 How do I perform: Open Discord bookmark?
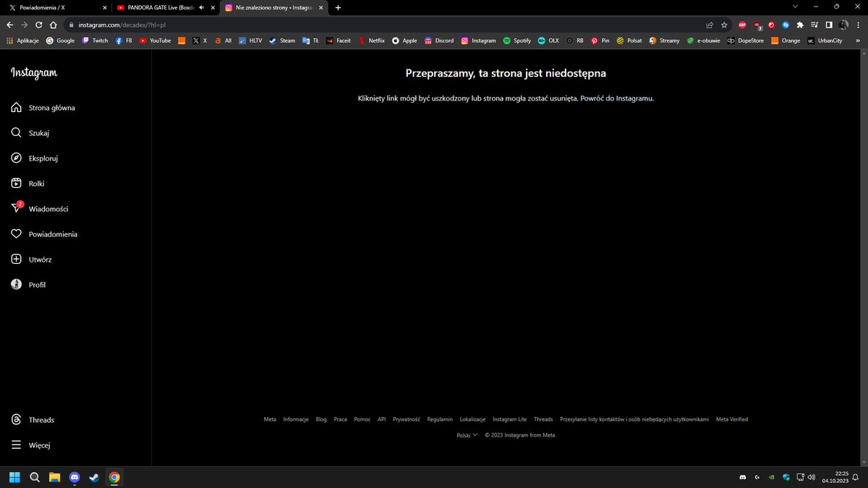tap(439, 40)
